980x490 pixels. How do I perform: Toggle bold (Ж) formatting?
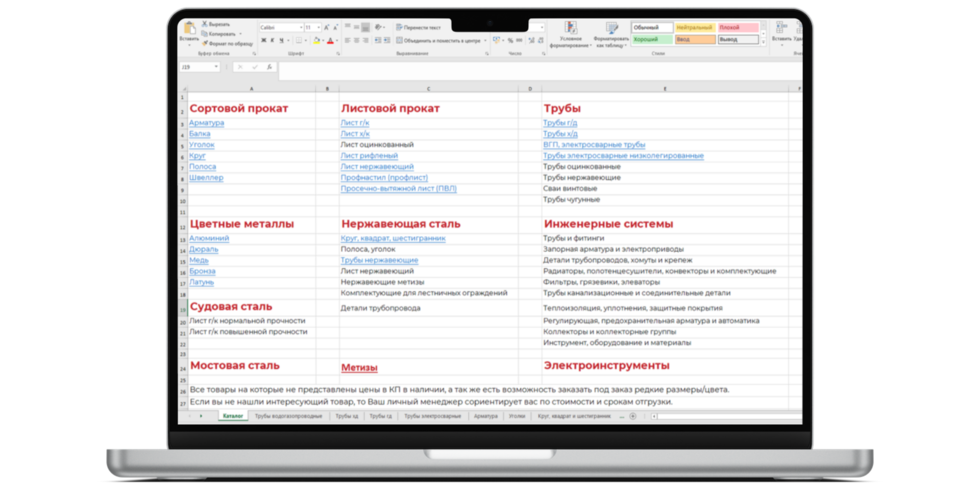(x=264, y=40)
